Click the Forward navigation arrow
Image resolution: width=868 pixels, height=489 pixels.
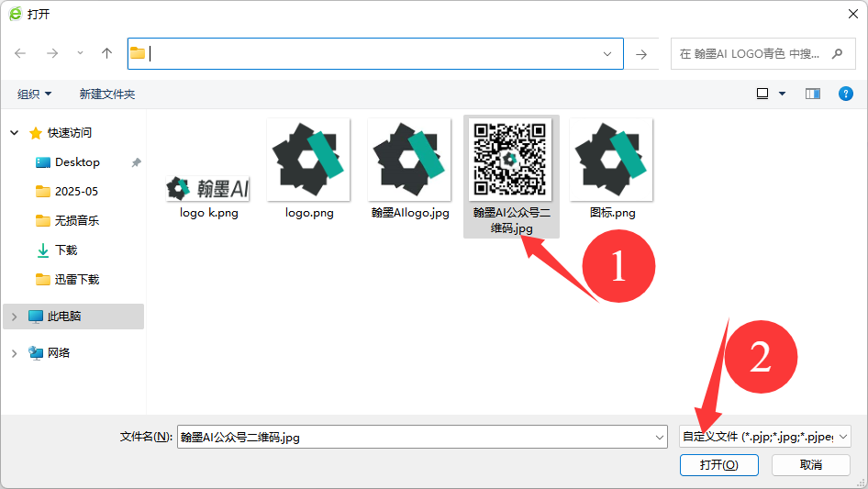coord(52,54)
